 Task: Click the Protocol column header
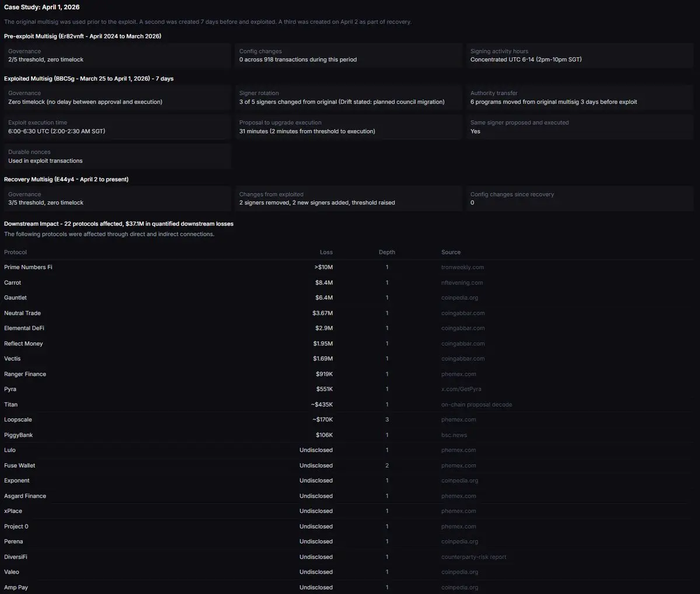[x=15, y=252]
